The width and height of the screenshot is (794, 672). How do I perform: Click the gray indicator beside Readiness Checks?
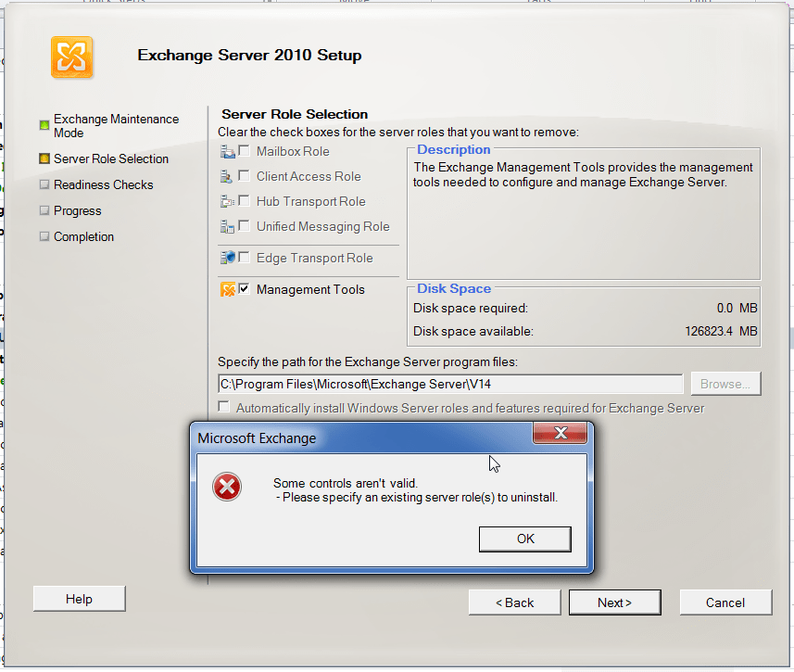tap(43, 184)
